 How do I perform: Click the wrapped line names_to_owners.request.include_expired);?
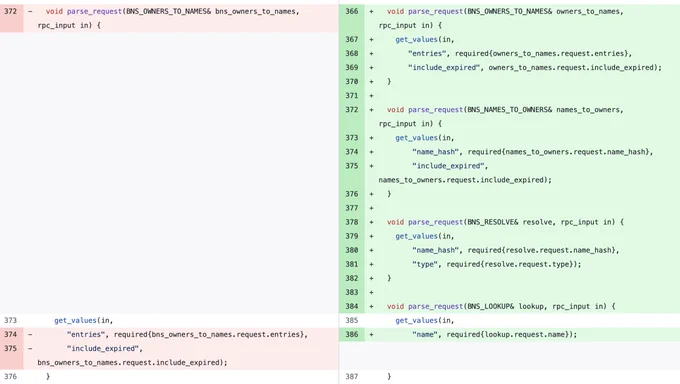(465, 180)
